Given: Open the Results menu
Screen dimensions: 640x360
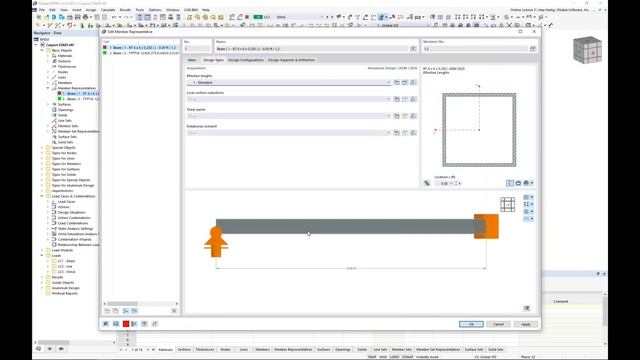Looking at the screenshot, I should (x=125, y=10).
